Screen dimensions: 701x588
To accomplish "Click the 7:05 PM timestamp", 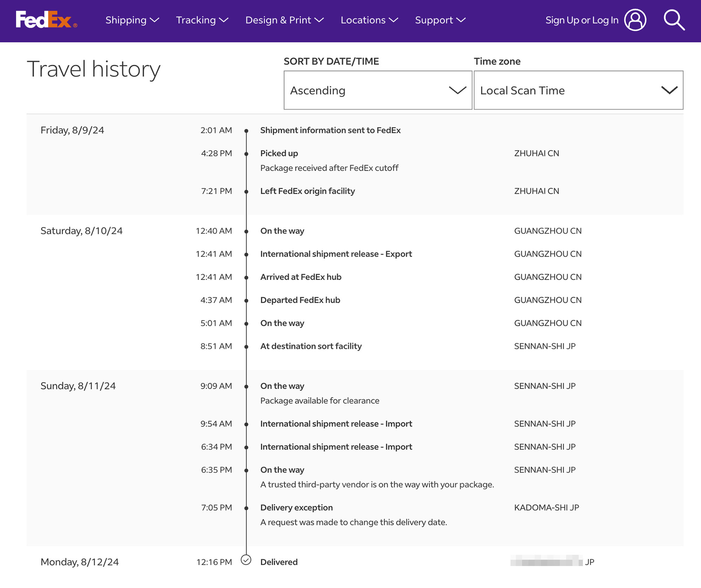I will 217,507.
